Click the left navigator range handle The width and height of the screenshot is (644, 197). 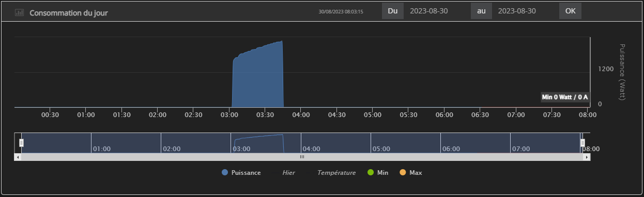(21, 143)
